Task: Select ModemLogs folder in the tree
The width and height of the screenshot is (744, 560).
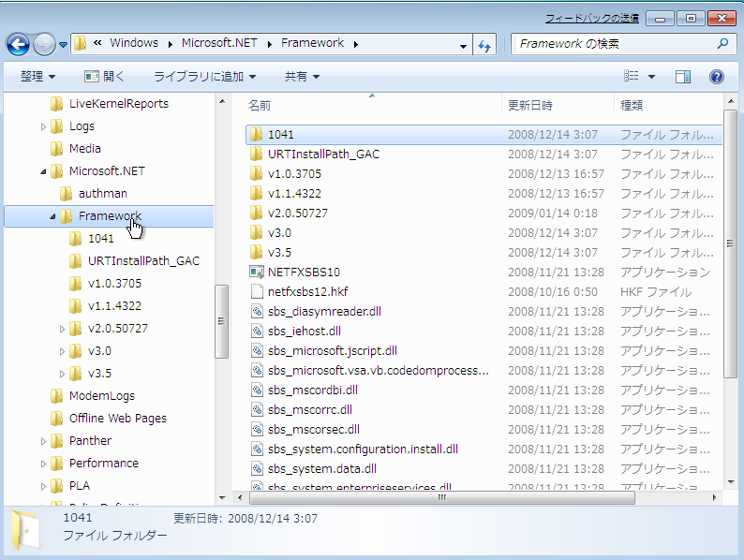Action: (x=93, y=396)
